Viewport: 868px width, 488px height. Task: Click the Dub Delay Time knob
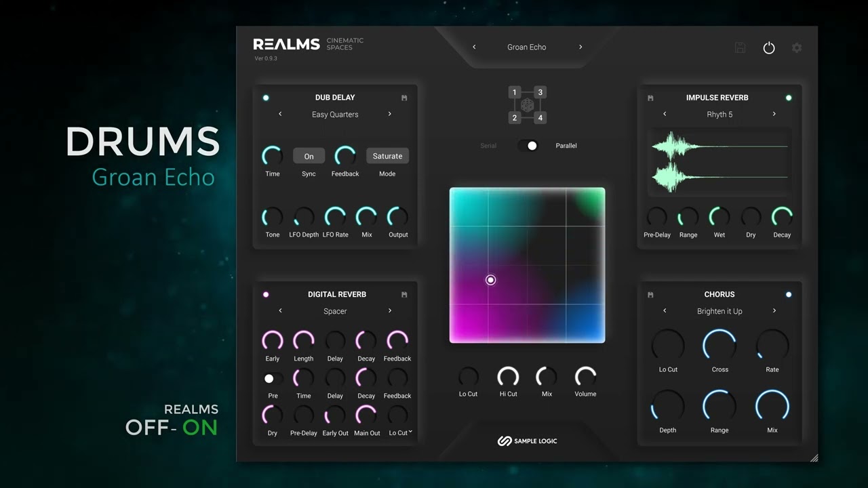[273, 156]
